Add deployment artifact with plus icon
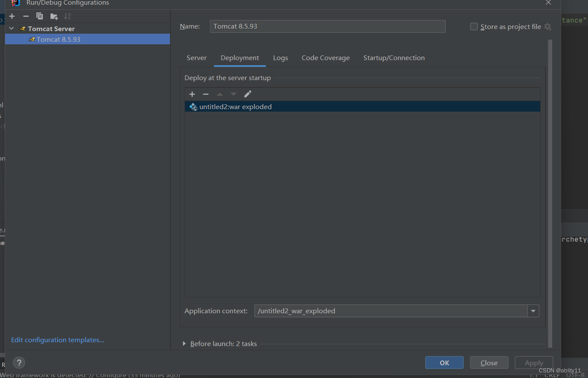The height and width of the screenshot is (378, 588). pyautogui.click(x=192, y=94)
